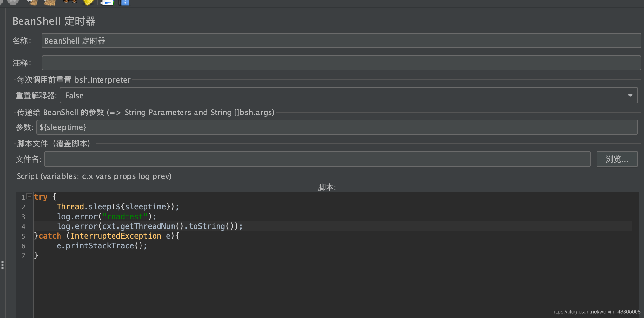Open the function helper dialog icon
Viewport: 644px width, 318px height.
pyautogui.click(x=107, y=3)
